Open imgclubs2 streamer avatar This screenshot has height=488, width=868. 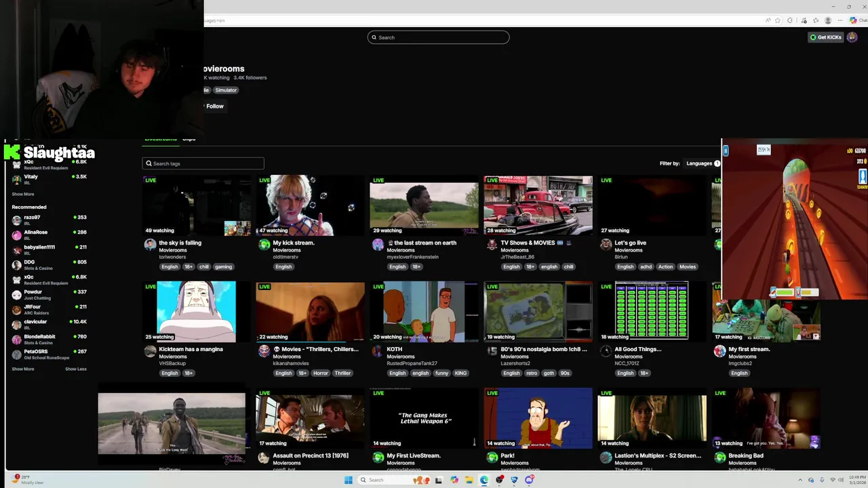click(x=719, y=351)
